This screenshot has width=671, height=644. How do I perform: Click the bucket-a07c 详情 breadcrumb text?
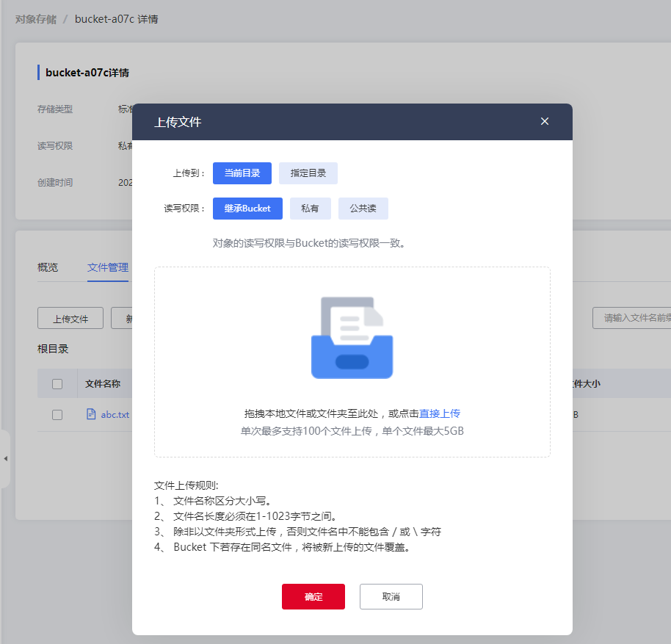point(117,19)
